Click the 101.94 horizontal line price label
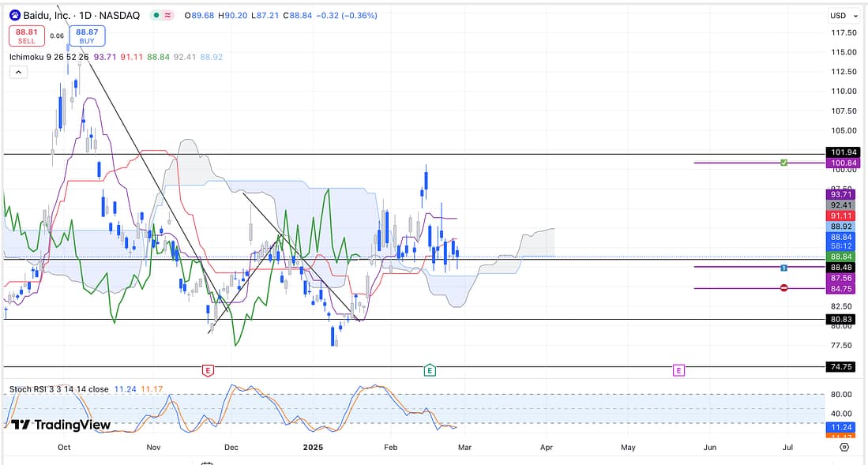This screenshot has height=465, width=868. coord(840,152)
